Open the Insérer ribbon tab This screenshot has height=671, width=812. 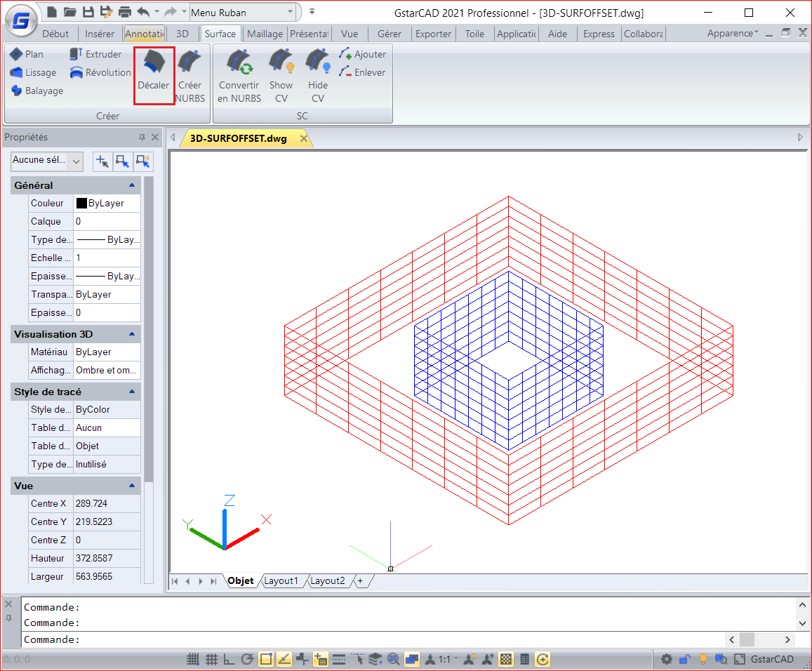pyautogui.click(x=100, y=34)
